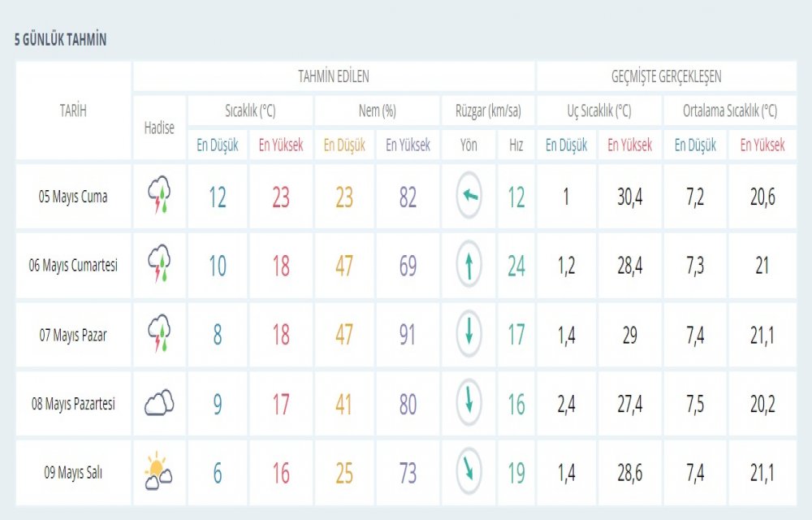
Task: Click the thunderstorm icon for 06 Mayıs Cumartesi
Action: [x=159, y=265]
